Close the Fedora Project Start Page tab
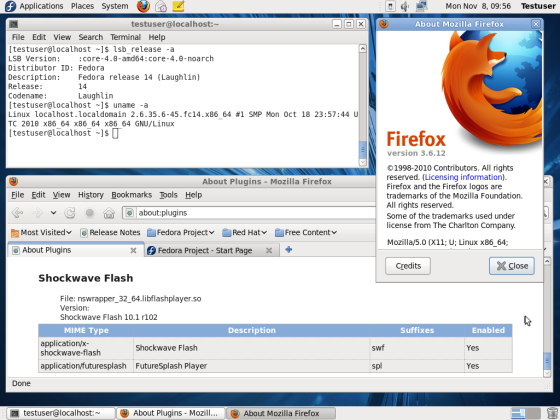The height and width of the screenshot is (420, 560). pyautogui.click(x=269, y=250)
